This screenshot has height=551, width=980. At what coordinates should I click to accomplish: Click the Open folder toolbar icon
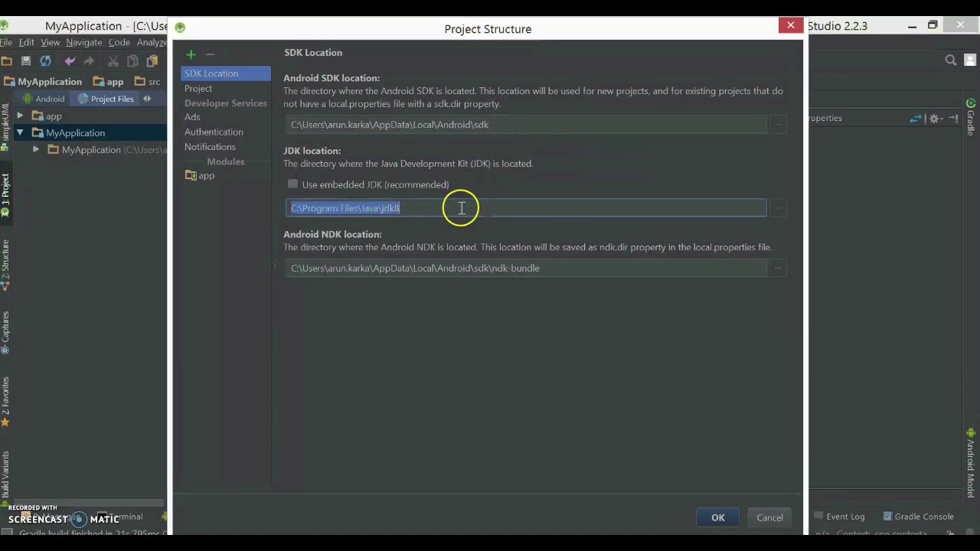[x=7, y=61]
